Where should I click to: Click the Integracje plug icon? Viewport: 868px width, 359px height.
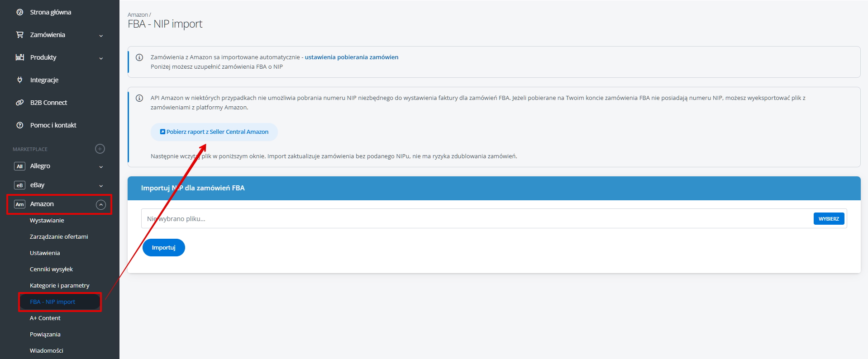click(20, 80)
